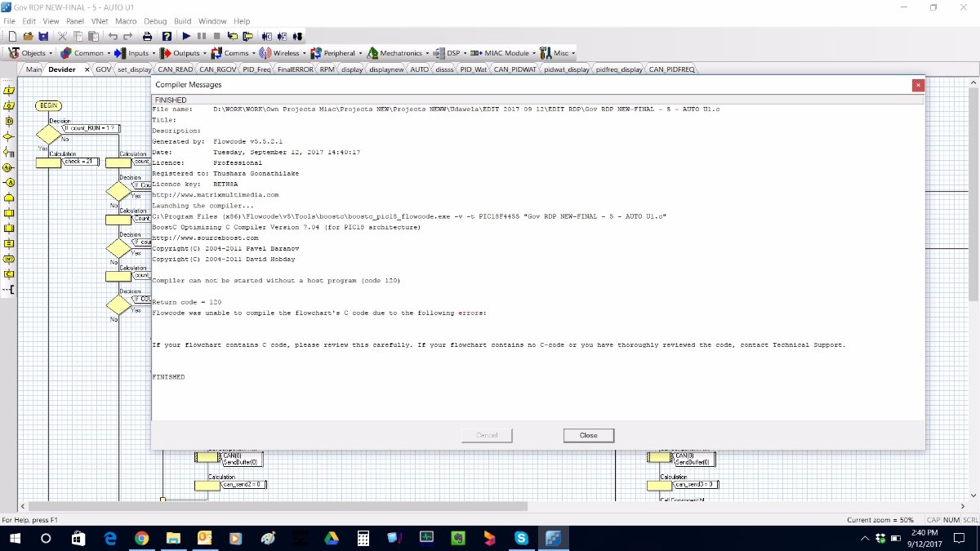980x551 pixels.
Task: Click the Save floppy disk icon
Action: [x=42, y=36]
